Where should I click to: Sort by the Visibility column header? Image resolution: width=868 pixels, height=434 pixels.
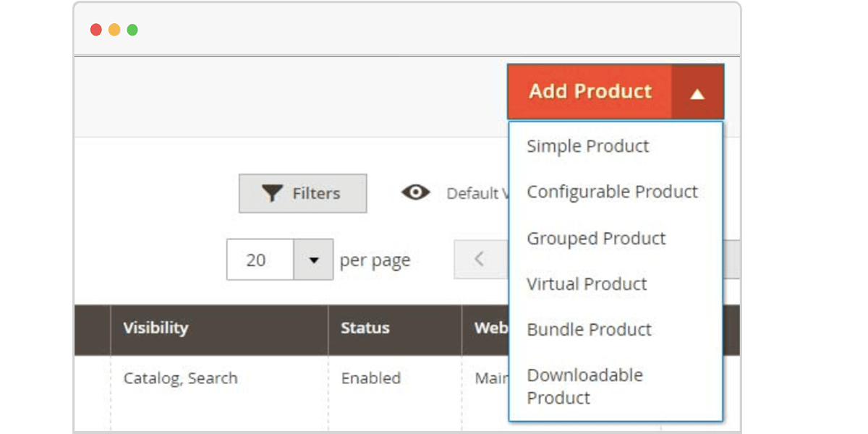(156, 328)
